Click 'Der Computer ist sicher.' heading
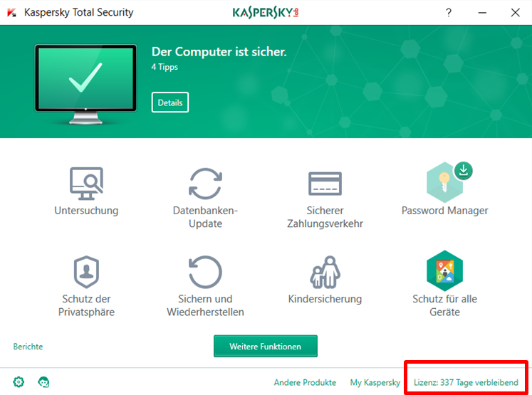The width and height of the screenshot is (532, 395). point(219,51)
